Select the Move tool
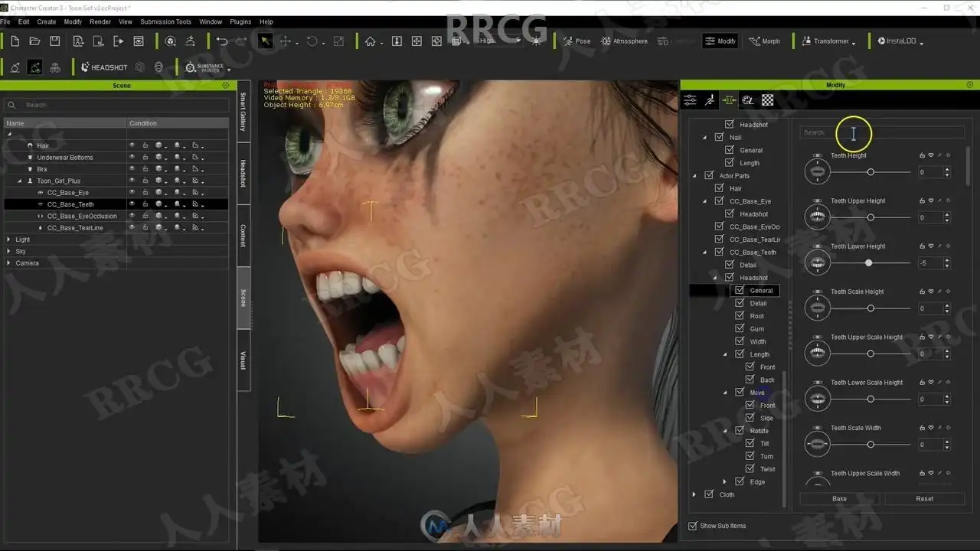 (x=286, y=41)
